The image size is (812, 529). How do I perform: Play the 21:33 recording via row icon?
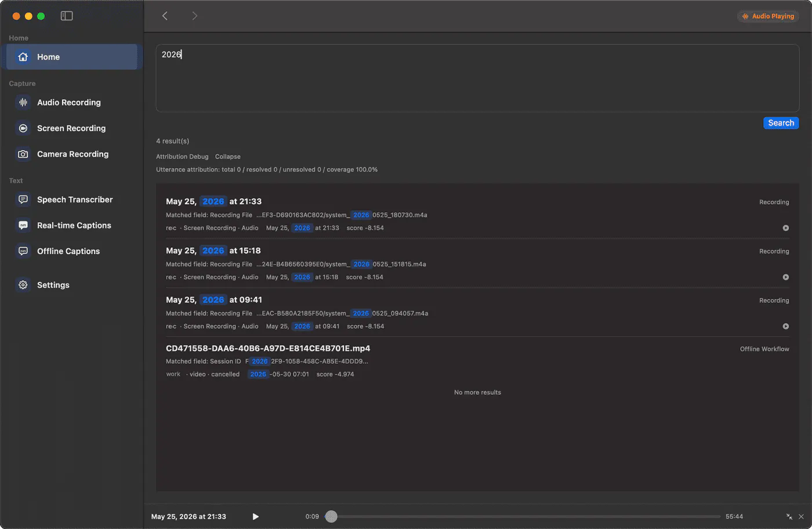(x=785, y=228)
